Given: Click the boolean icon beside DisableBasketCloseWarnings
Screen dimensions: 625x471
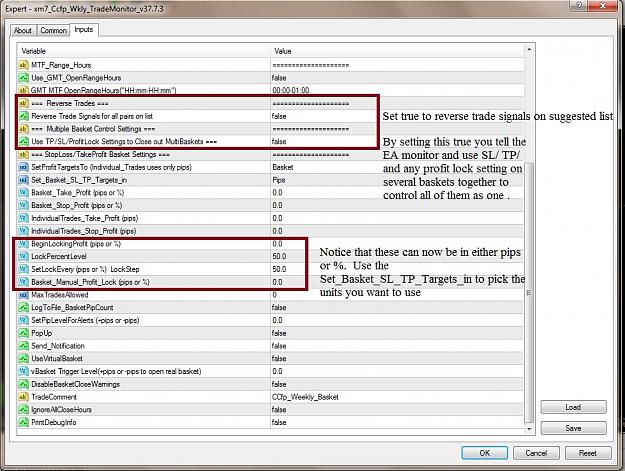Looking at the screenshot, I should point(24,384).
